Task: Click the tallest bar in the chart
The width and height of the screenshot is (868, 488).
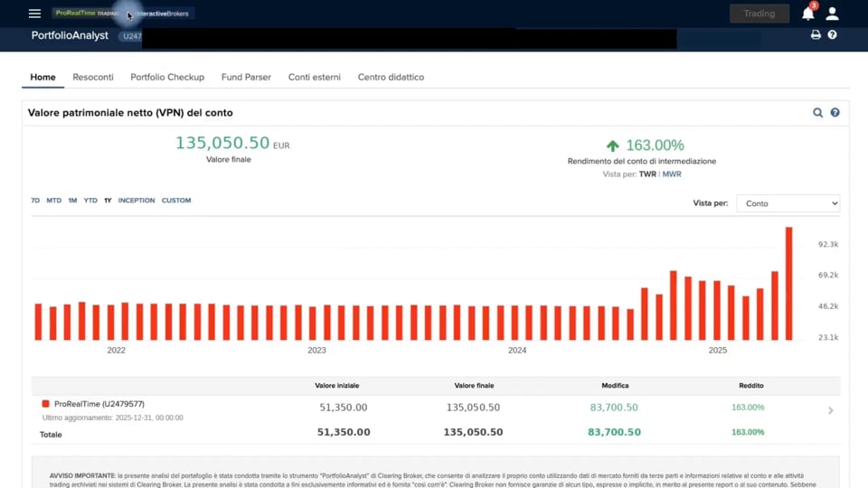Action: (x=788, y=283)
